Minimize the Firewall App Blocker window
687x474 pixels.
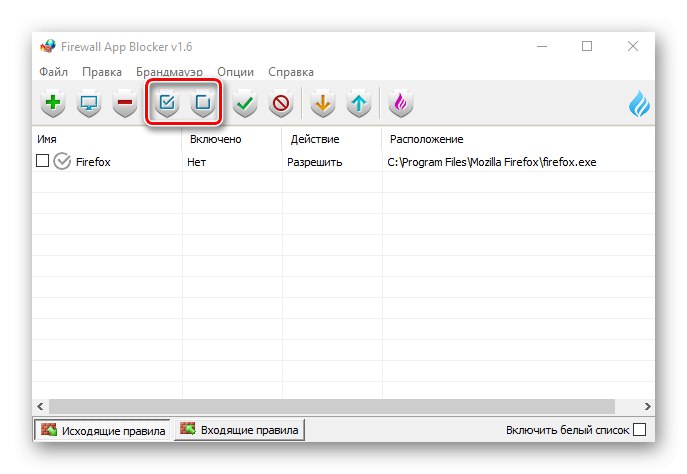click(x=542, y=46)
